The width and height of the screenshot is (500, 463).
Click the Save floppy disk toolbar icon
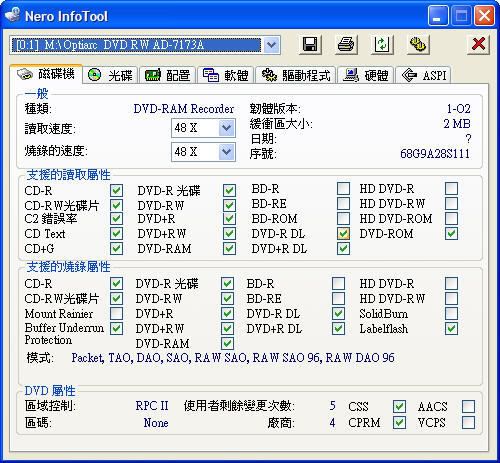tap(310, 44)
